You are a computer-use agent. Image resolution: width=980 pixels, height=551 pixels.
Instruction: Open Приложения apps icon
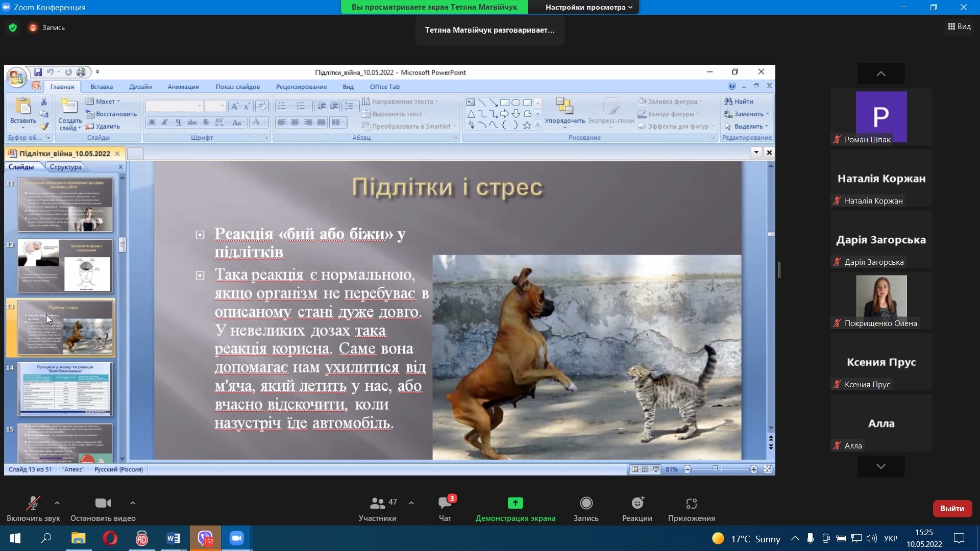pos(691,508)
